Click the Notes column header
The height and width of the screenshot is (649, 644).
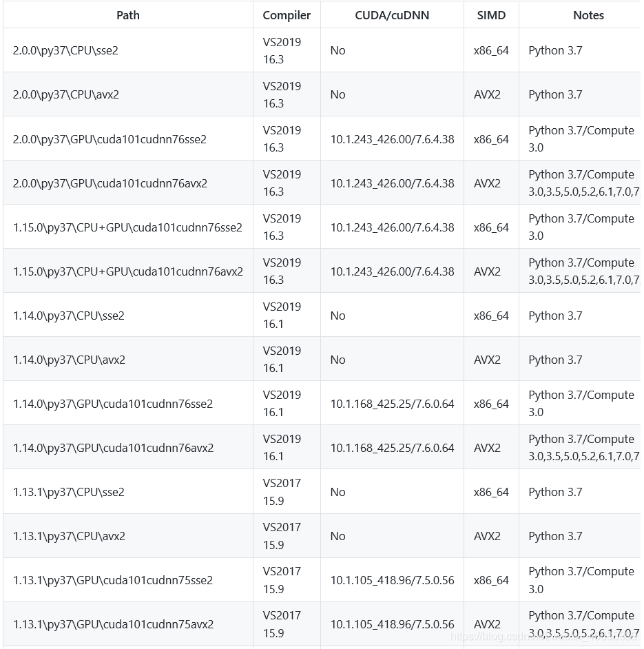588,15
